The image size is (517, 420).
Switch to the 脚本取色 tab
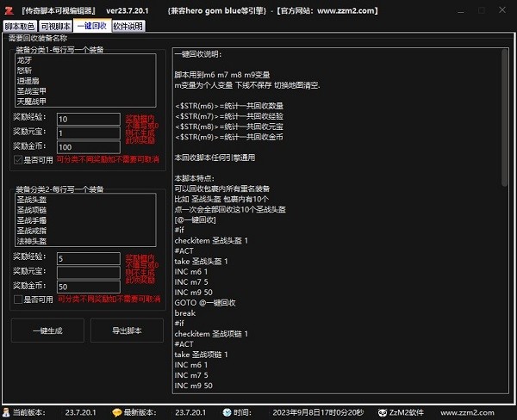19,26
